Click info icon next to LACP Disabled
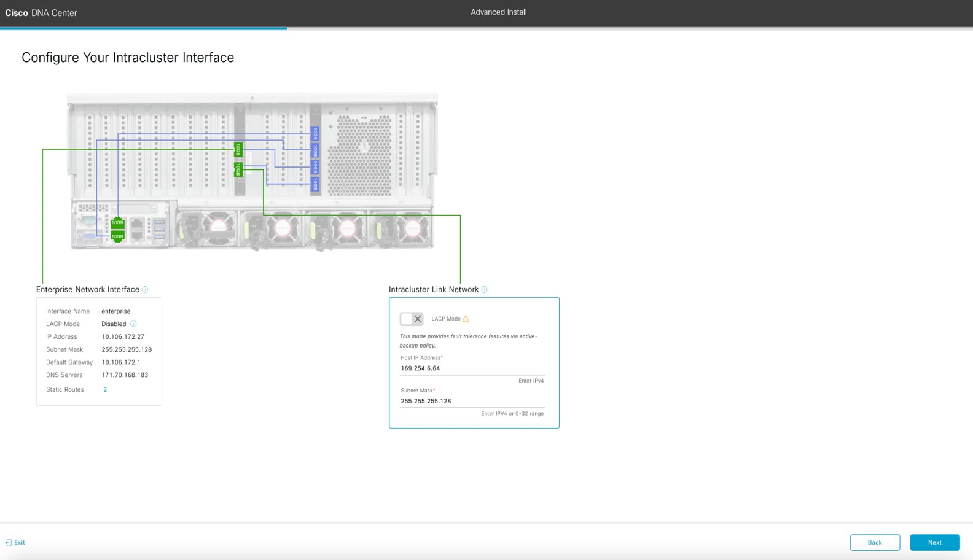 coord(133,324)
